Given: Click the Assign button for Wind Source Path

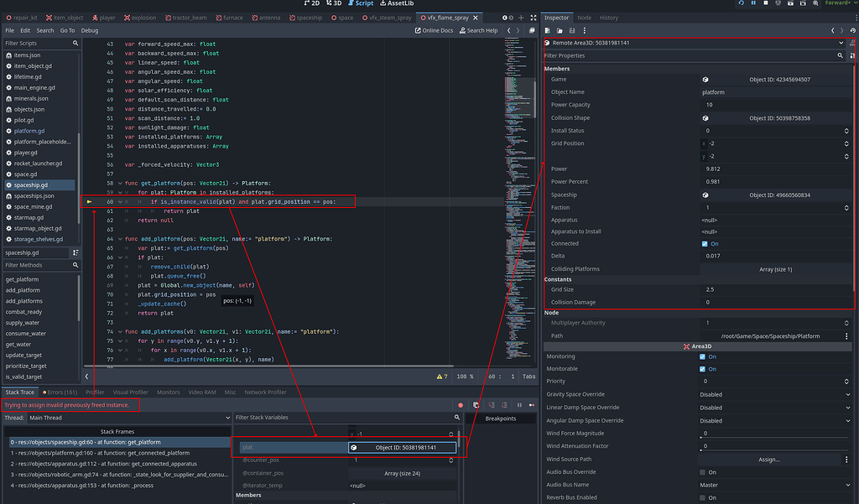Looking at the screenshot, I should click(x=768, y=460).
